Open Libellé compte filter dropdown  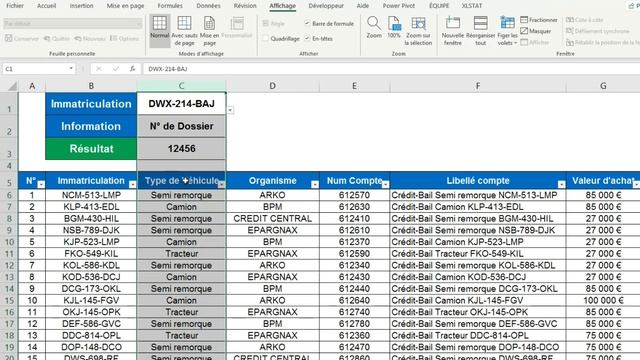pos(562,184)
